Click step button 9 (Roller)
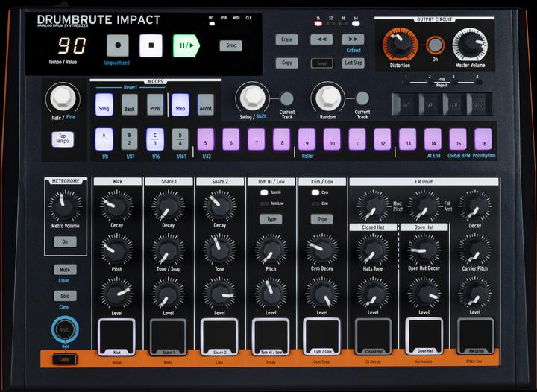537x392 pixels. pos(307,139)
